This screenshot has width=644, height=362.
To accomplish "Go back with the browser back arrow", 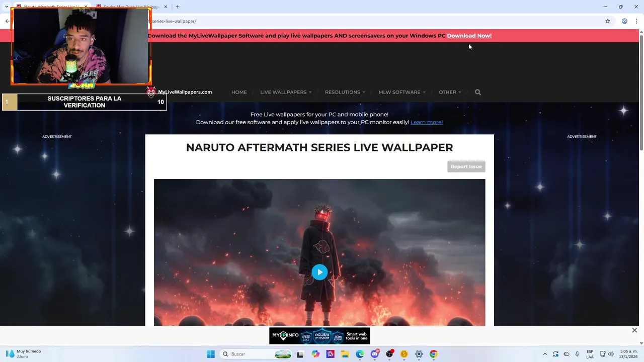I will pos(7,21).
